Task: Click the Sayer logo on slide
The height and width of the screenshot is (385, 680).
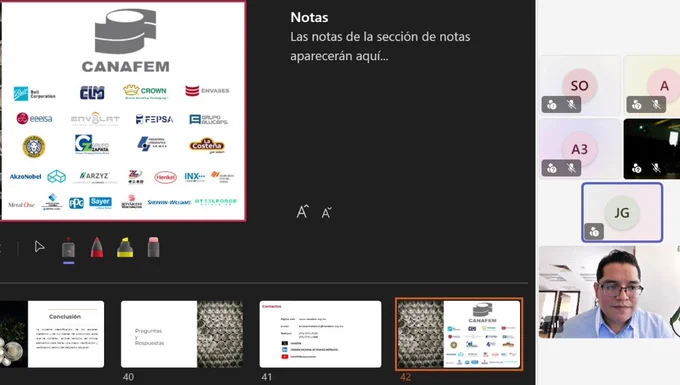Action: click(101, 202)
